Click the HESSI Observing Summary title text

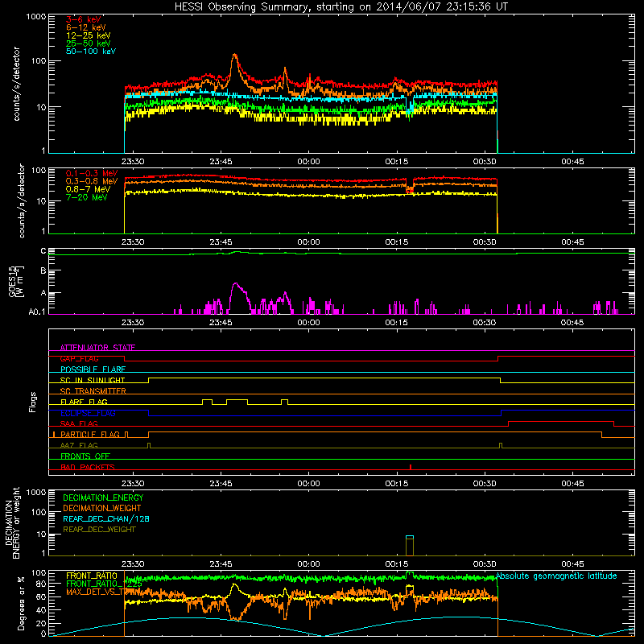click(x=341, y=7)
